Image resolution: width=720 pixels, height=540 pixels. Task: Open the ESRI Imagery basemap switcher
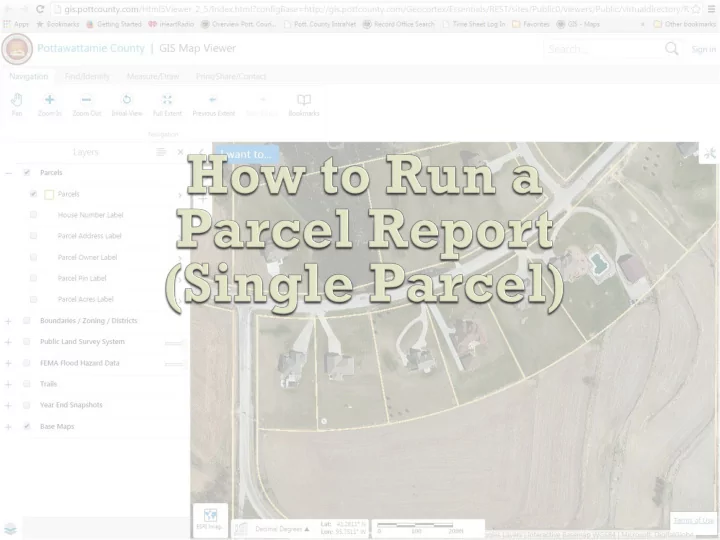pos(210,520)
